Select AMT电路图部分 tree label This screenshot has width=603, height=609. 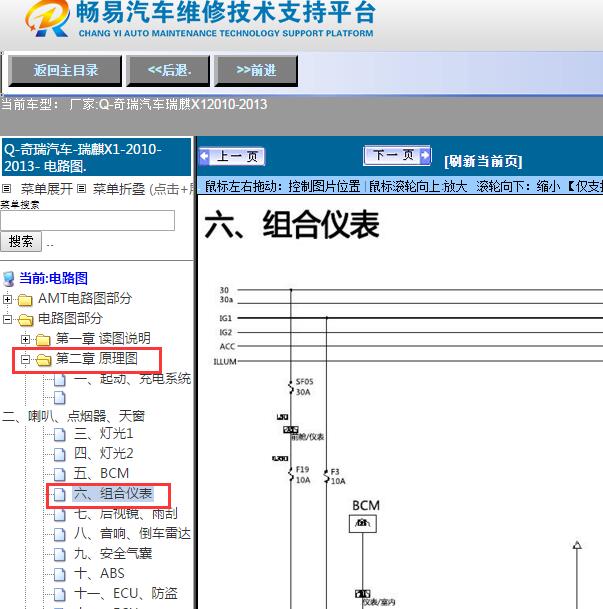(85, 298)
